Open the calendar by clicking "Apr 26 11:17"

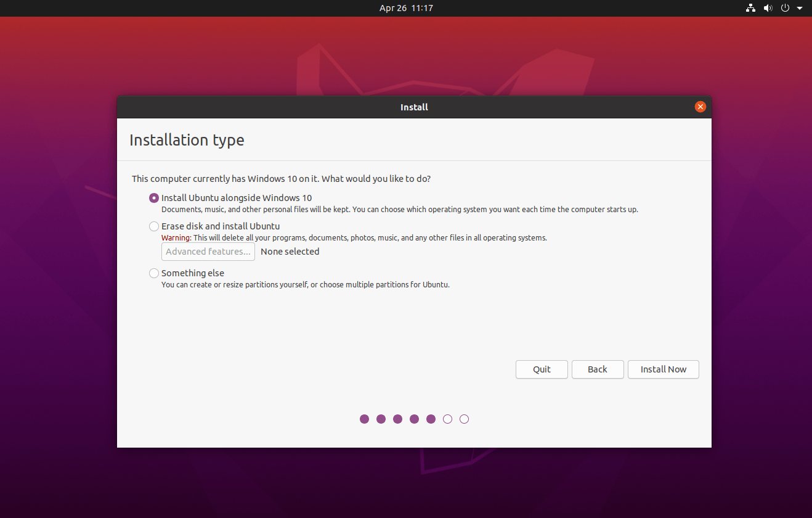[406, 8]
